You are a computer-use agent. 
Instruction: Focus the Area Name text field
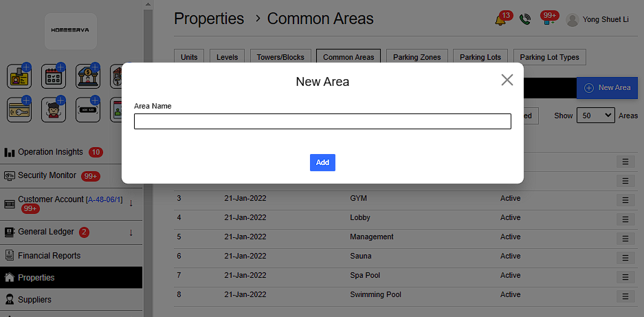(322, 122)
